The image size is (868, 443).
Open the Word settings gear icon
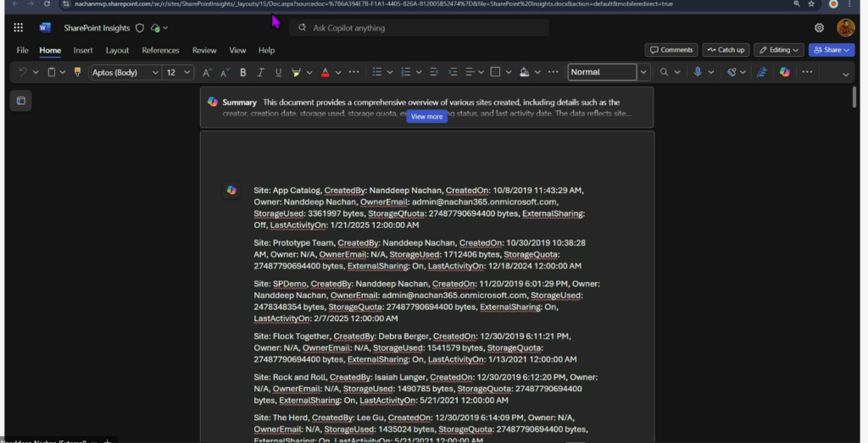820,28
